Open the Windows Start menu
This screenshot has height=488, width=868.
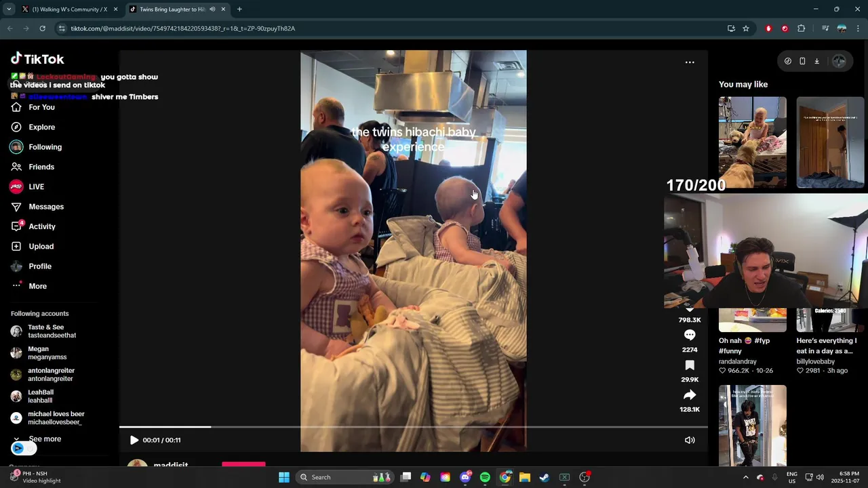[x=284, y=477]
